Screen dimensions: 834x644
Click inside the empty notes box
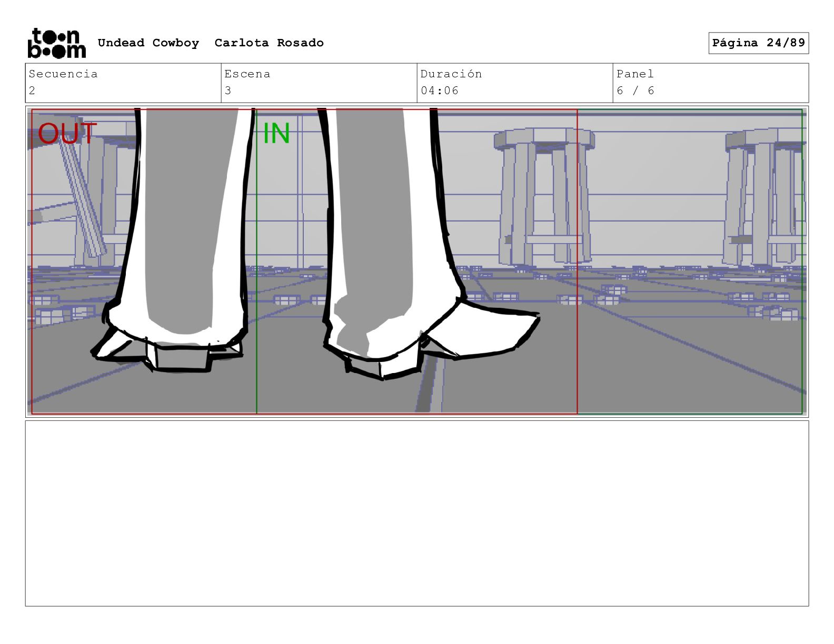click(x=417, y=513)
